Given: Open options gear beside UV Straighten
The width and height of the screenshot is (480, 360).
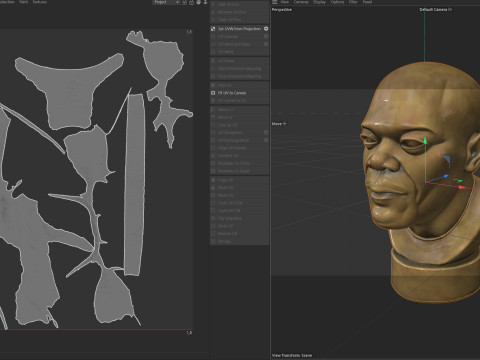Looking at the screenshot, I should (x=266, y=132).
